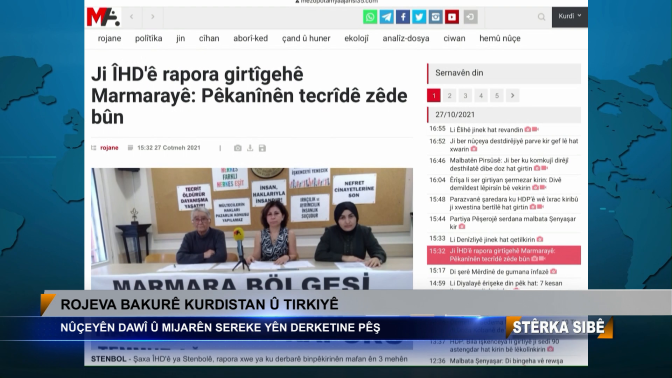Open the Kurdî language dropdown

[x=570, y=17]
